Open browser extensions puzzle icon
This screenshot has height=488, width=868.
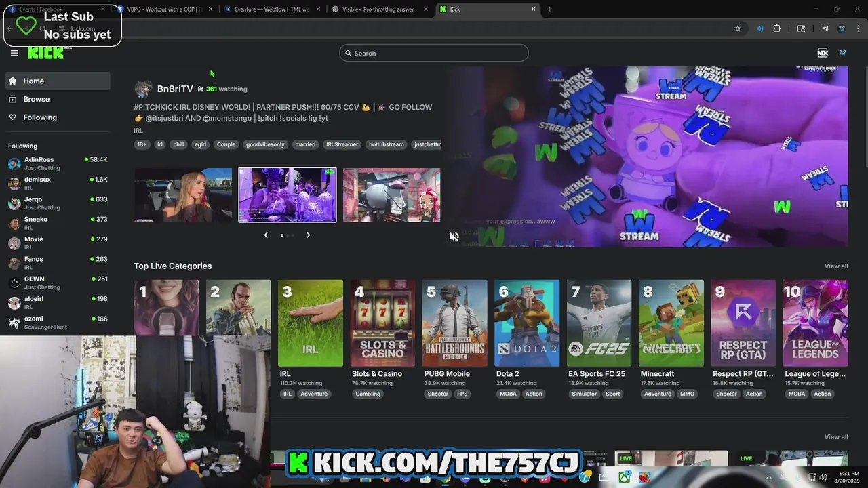coord(777,28)
